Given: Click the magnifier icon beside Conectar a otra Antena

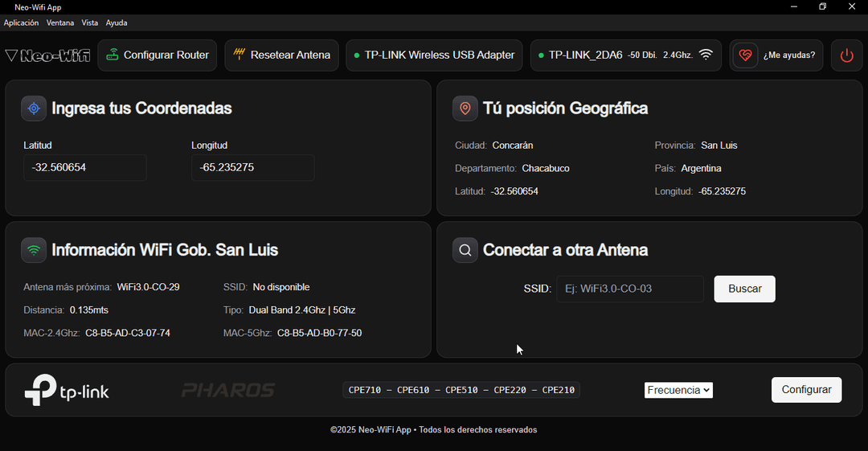Looking at the screenshot, I should pos(465,250).
